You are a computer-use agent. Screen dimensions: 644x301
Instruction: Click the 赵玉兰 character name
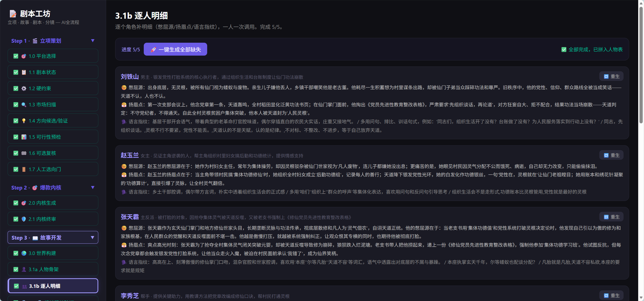coord(130,155)
